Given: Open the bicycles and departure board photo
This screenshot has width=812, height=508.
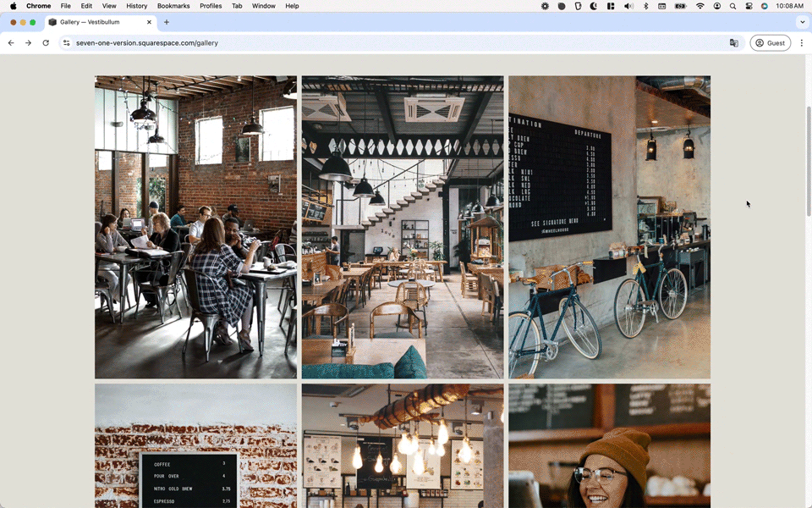Looking at the screenshot, I should [610, 227].
